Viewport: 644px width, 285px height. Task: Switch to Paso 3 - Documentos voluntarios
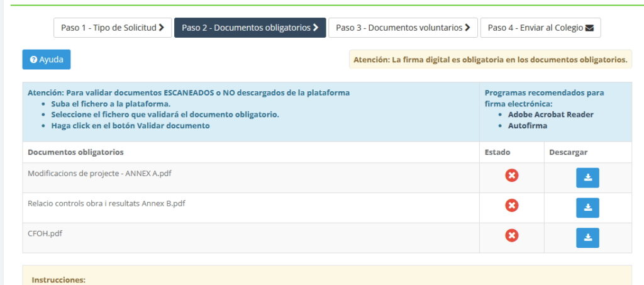(402, 28)
